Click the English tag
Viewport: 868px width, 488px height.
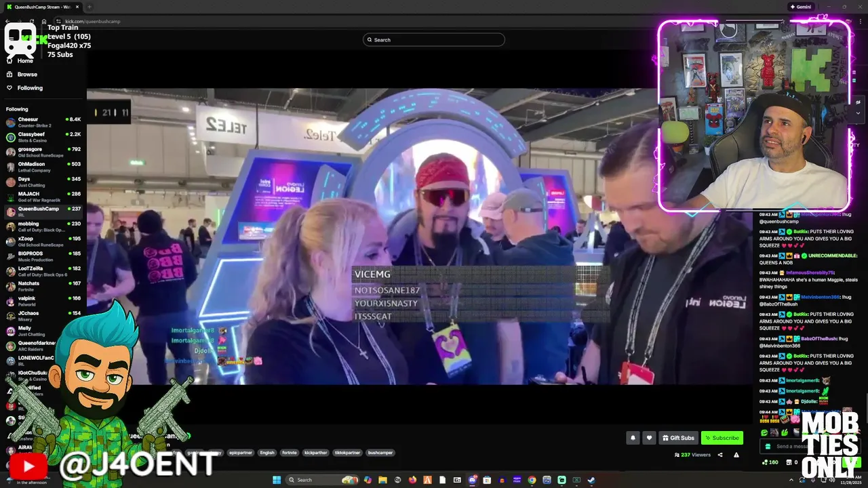[267, 453]
